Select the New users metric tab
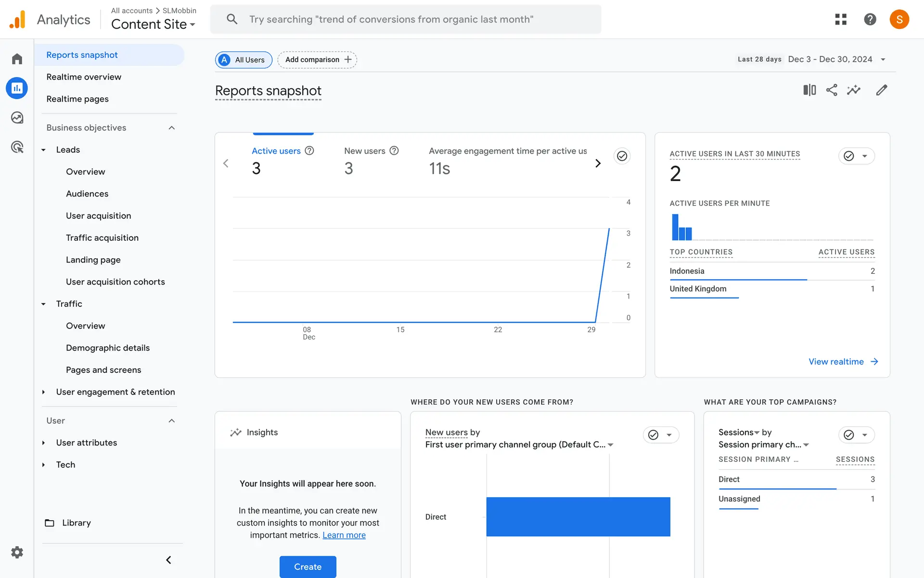 click(365, 151)
